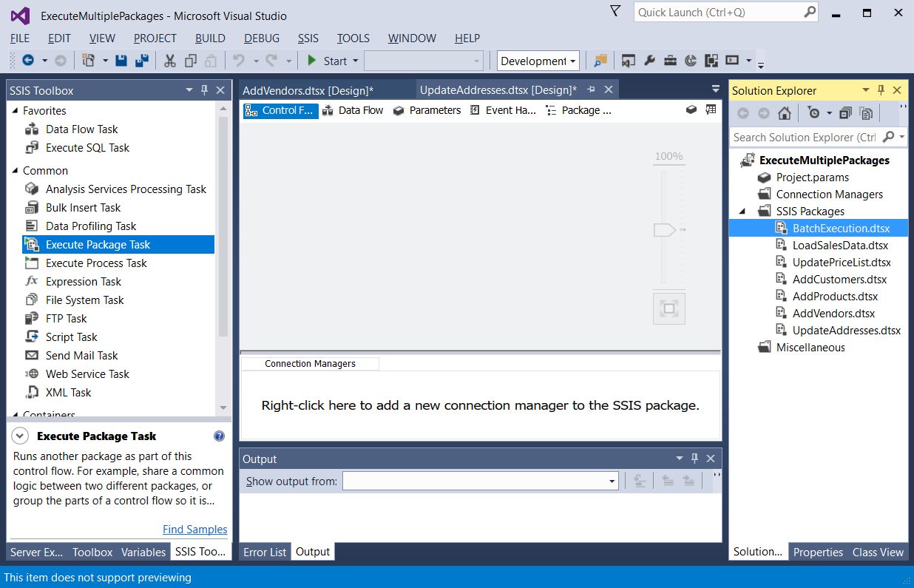Open the Parameters designer tab
Screen dimensions: 914x588
click(x=427, y=110)
